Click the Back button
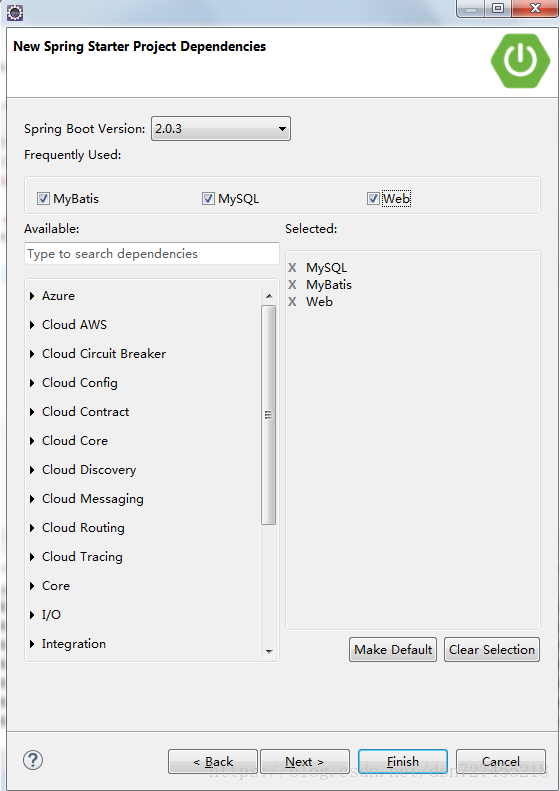 (213, 761)
